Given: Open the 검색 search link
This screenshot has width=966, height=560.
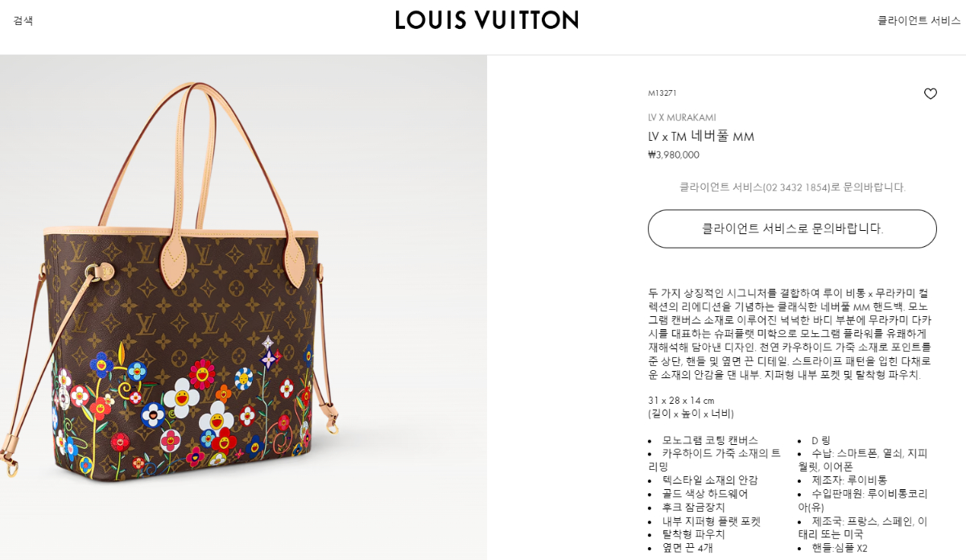Looking at the screenshot, I should [x=23, y=21].
